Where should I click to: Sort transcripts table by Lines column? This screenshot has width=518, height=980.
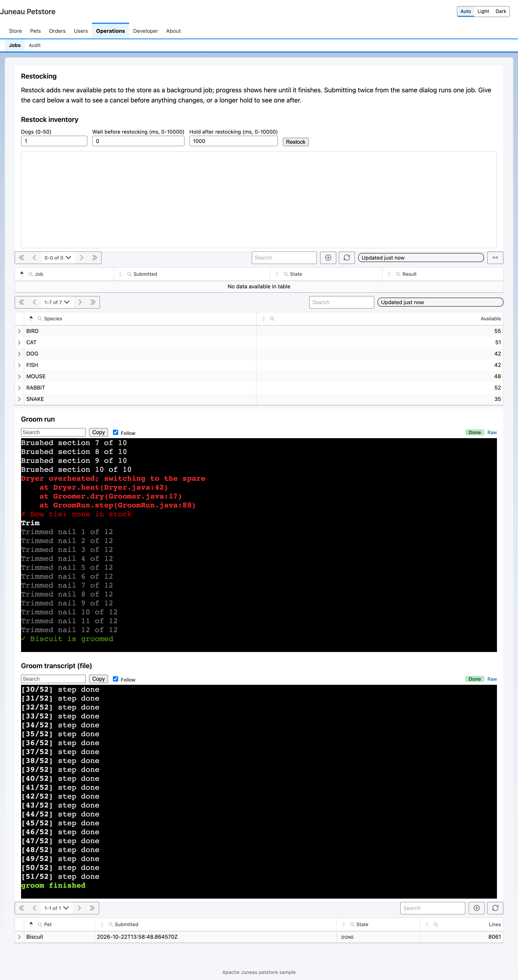(x=427, y=925)
